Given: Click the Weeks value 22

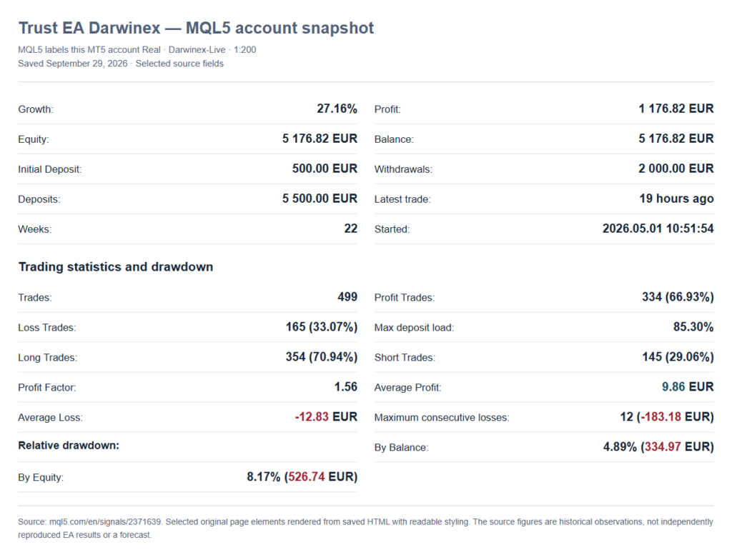Looking at the screenshot, I should (x=350, y=228).
